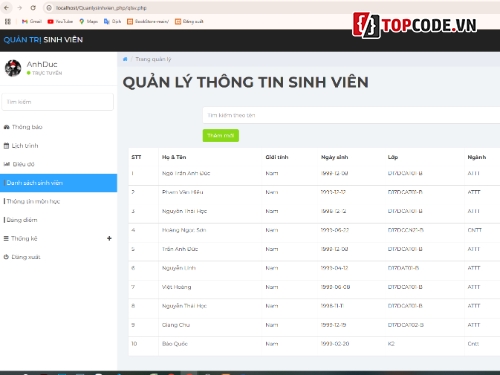The width and height of the screenshot is (500, 375).
Task: Click the address bar URL
Action: tap(101, 8)
